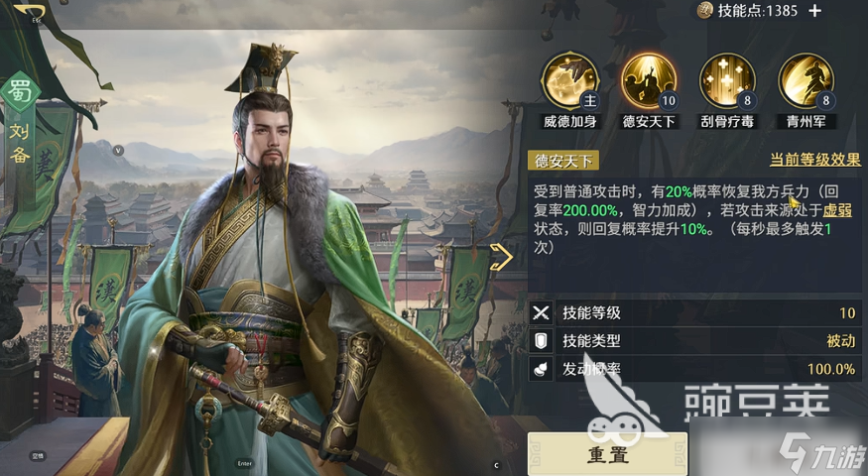The height and width of the screenshot is (476, 868).
Task: Click the 发动概率 icon
Action: (541, 369)
